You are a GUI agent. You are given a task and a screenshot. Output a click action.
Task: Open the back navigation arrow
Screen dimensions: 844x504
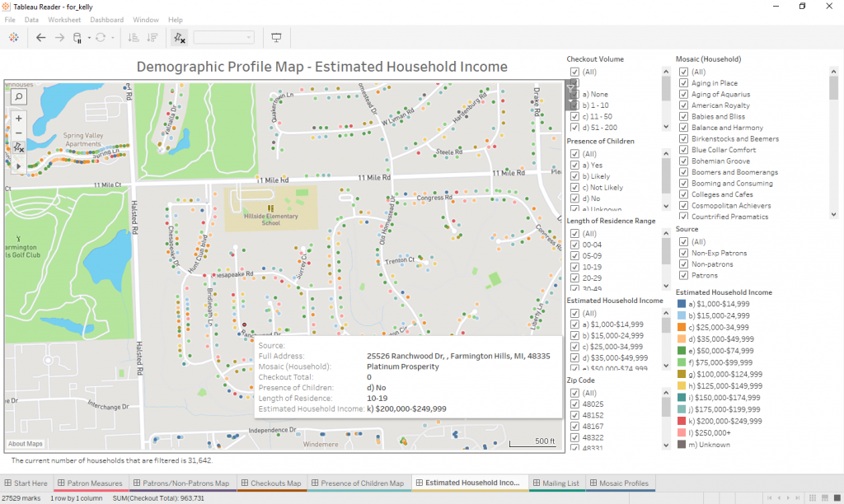[40, 37]
